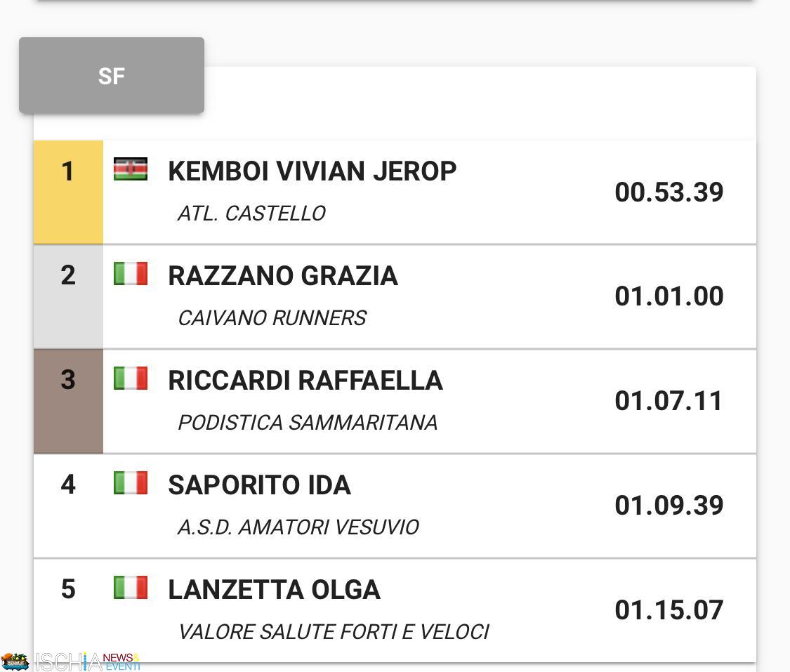Open the SAPORITO IDA result
The width and height of the screenshot is (790, 672).
395,506
